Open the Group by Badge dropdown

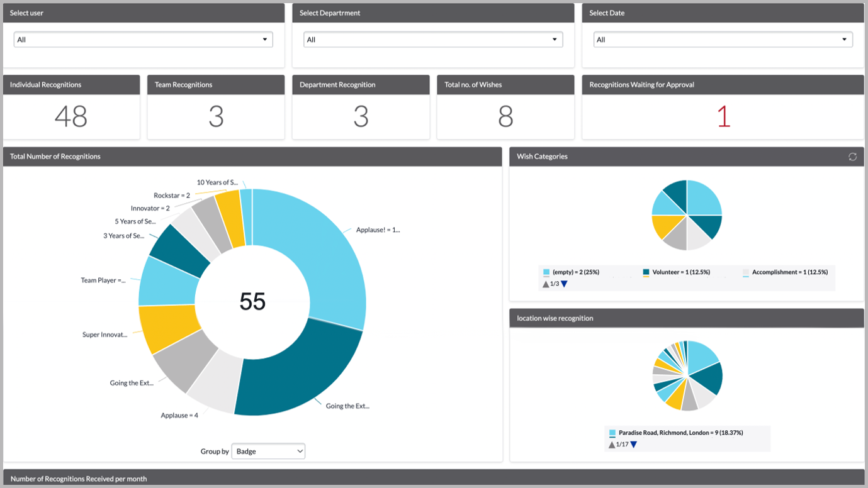tap(268, 452)
